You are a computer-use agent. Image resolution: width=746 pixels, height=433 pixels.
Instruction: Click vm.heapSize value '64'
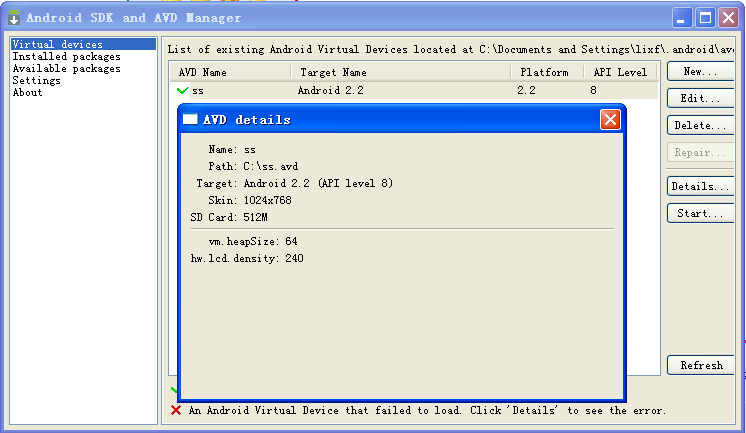point(291,242)
